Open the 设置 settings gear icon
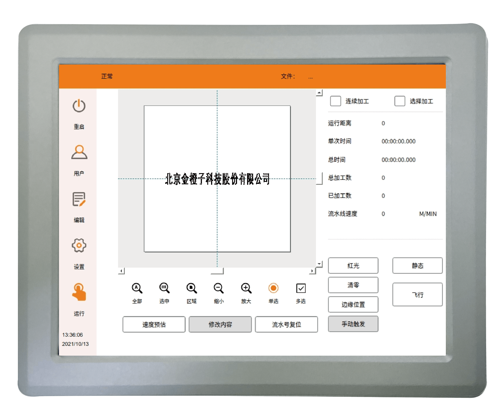 click(79, 245)
